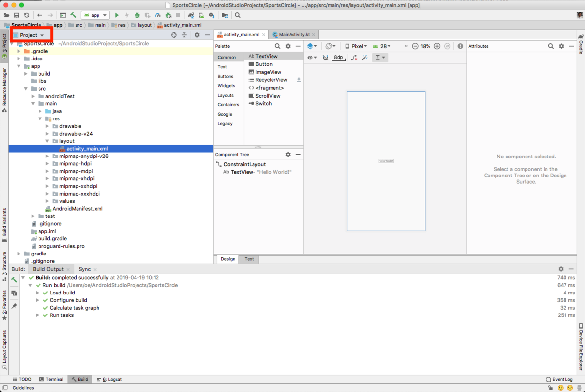
Task: Click the hammer Make Project icon
Action: [x=73, y=15]
